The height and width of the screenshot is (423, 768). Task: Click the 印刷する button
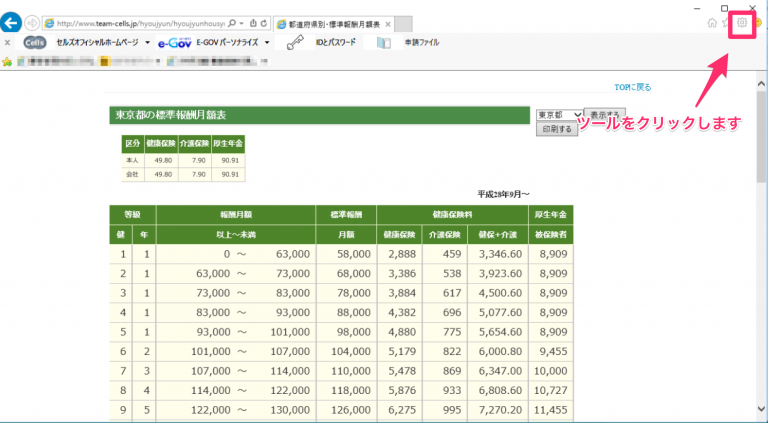click(557, 129)
